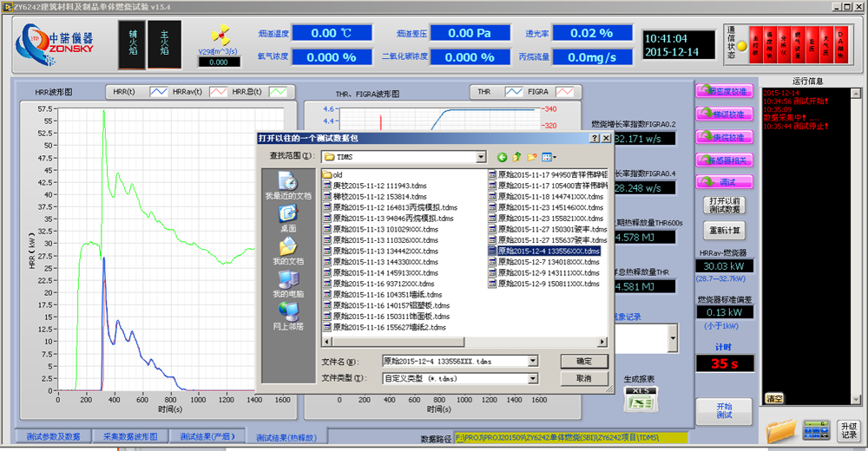Click the yellow 通信状态 indicator light
This screenshot has width=868, height=451.
pos(742,46)
